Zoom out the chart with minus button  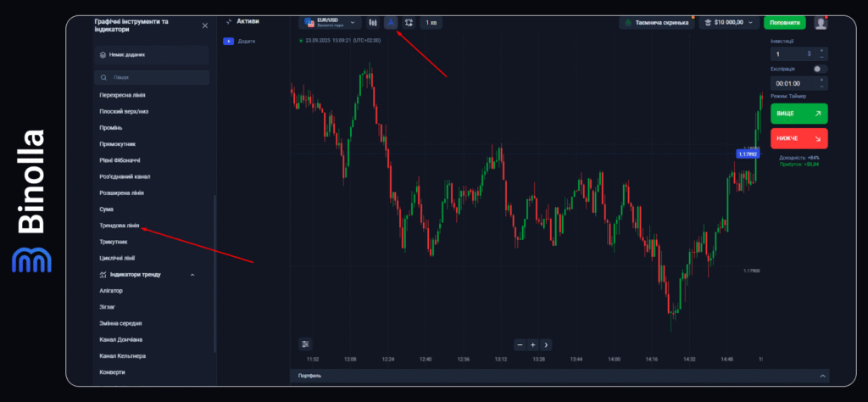tap(520, 344)
